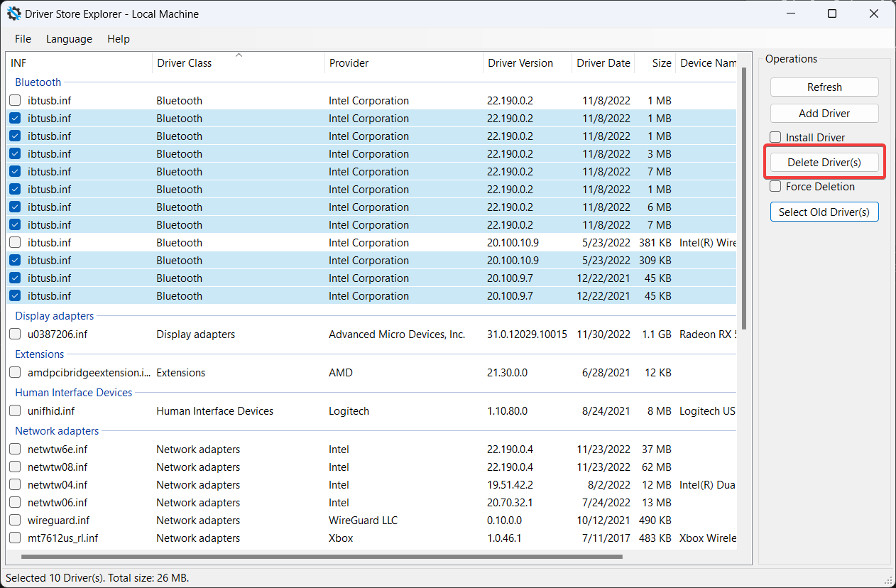
Task: Click version '31.0.12029.10015'
Action: [x=528, y=334]
